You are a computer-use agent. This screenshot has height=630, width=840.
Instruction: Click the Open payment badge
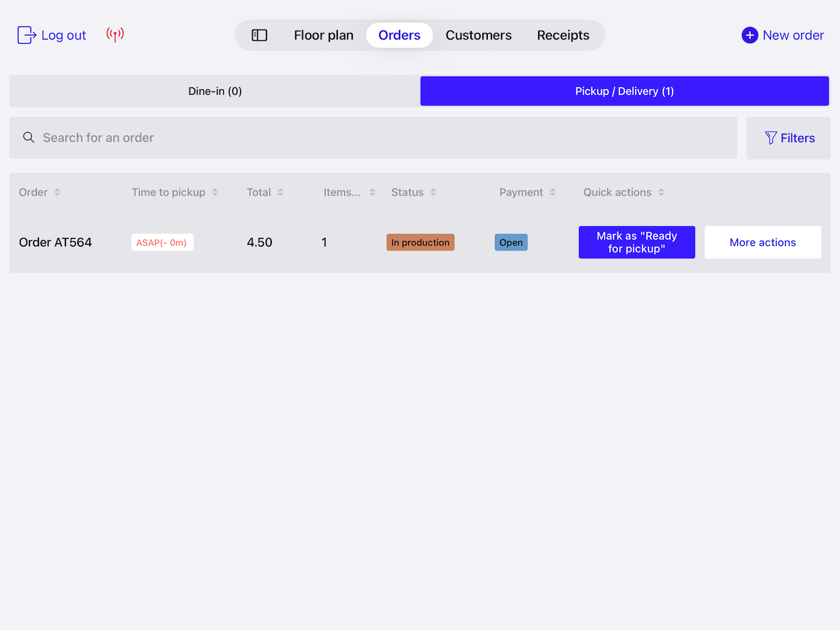(x=511, y=242)
